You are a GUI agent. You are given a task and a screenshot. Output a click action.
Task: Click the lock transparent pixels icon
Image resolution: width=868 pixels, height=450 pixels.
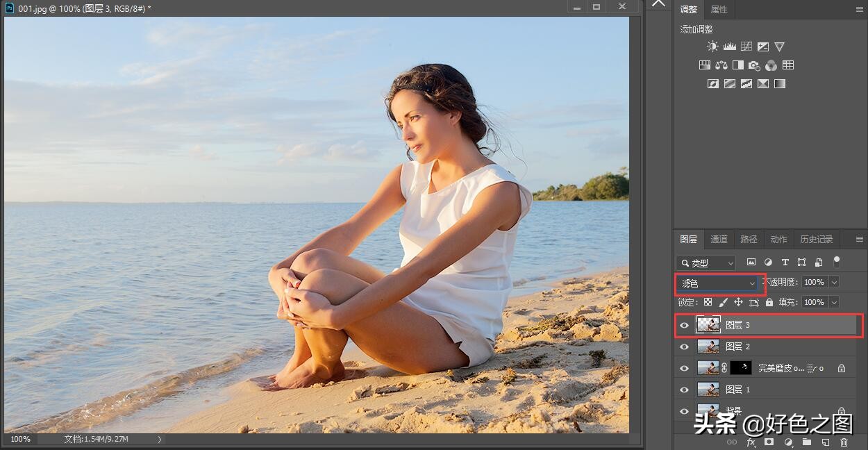tap(708, 302)
